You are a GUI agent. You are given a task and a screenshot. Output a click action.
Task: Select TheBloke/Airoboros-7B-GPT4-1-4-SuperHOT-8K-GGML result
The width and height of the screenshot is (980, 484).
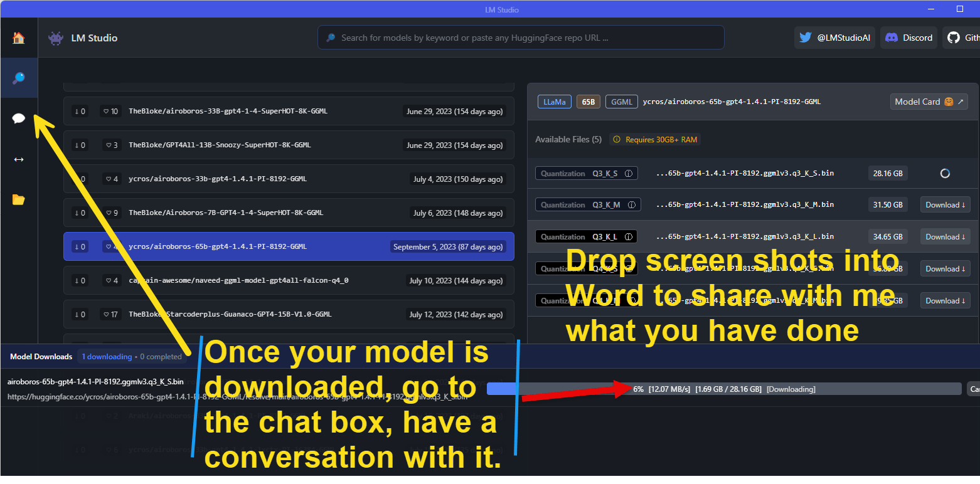point(289,213)
